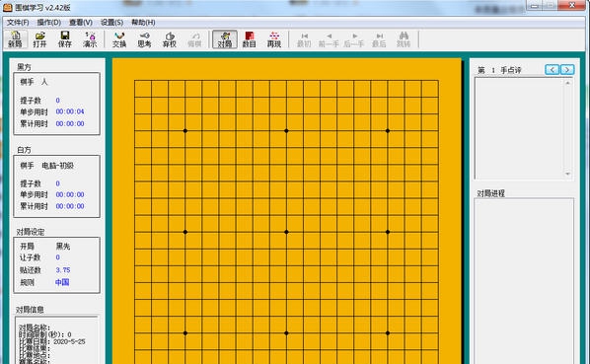The width and height of the screenshot is (590, 364).
Task: Click the 开局 value 黑先
Action: [x=63, y=247]
